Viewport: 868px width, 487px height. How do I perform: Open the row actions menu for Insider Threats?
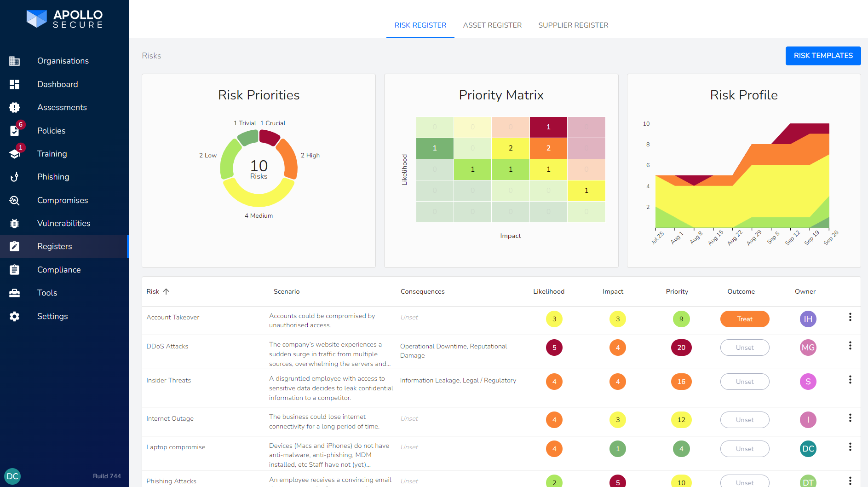click(850, 380)
